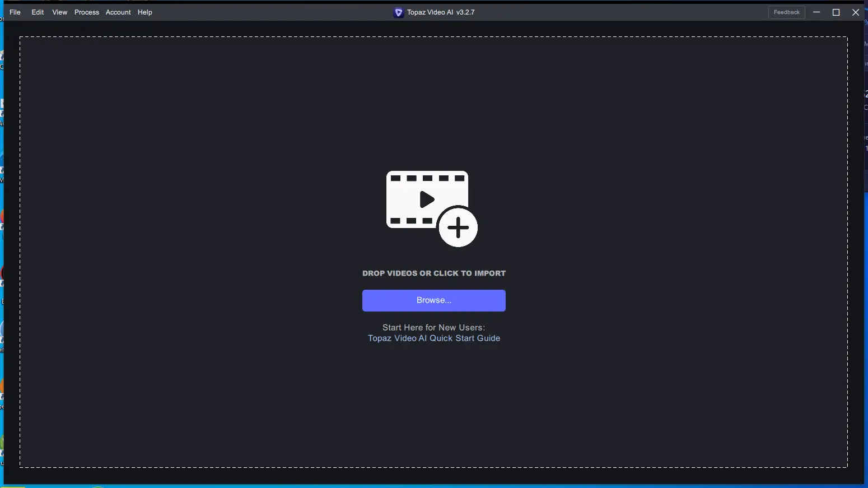Viewport: 868px width, 488px height.
Task: Open the Process menu
Action: [x=87, y=12]
